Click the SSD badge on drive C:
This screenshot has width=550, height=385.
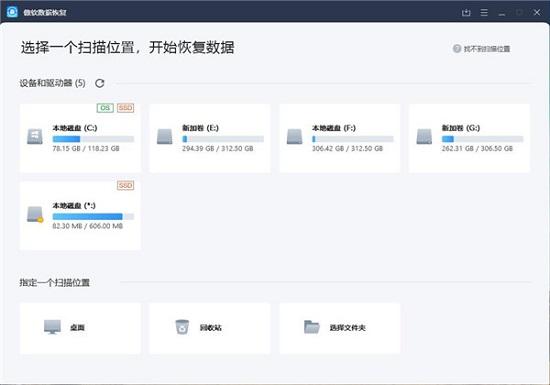click(125, 108)
